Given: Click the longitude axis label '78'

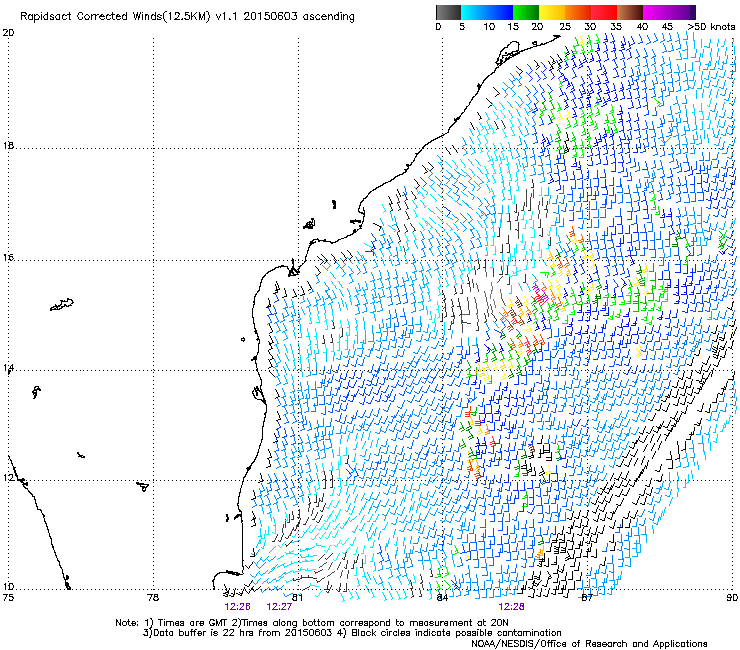Looking at the screenshot, I should click(x=153, y=598).
